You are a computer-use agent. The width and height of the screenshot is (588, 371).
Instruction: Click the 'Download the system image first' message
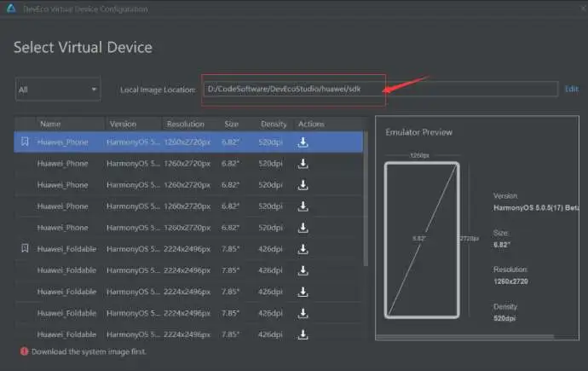pyautogui.click(x=89, y=351)
